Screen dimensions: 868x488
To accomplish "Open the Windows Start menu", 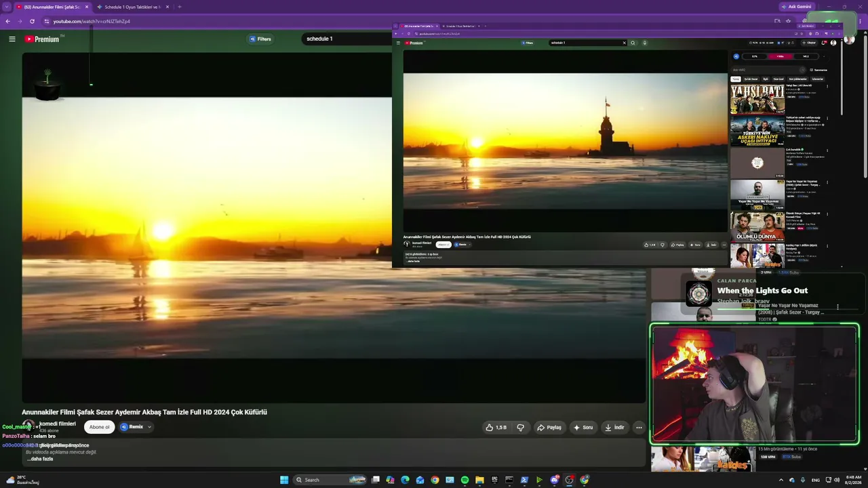I will (x=284, y=480).
